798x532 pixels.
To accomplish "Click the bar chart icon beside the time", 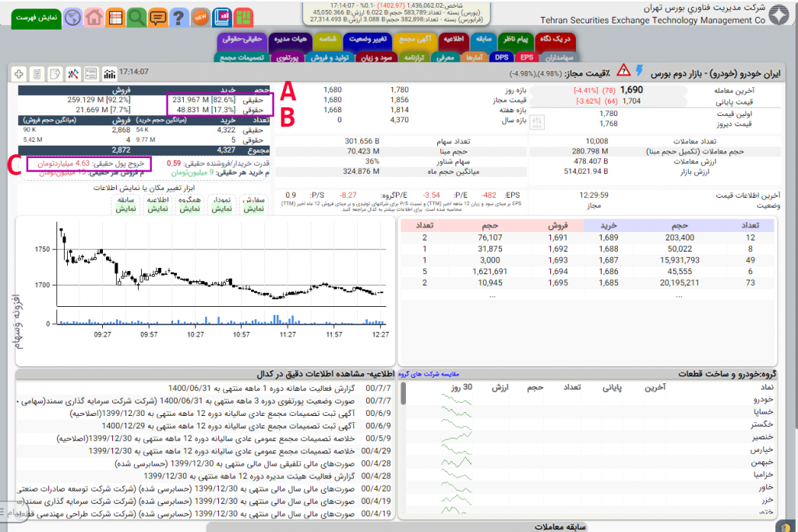I will click(x=109, y=73).
